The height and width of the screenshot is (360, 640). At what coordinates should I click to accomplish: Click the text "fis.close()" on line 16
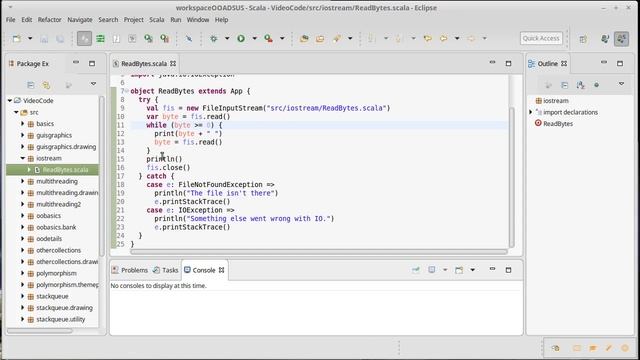pos(168,167)
